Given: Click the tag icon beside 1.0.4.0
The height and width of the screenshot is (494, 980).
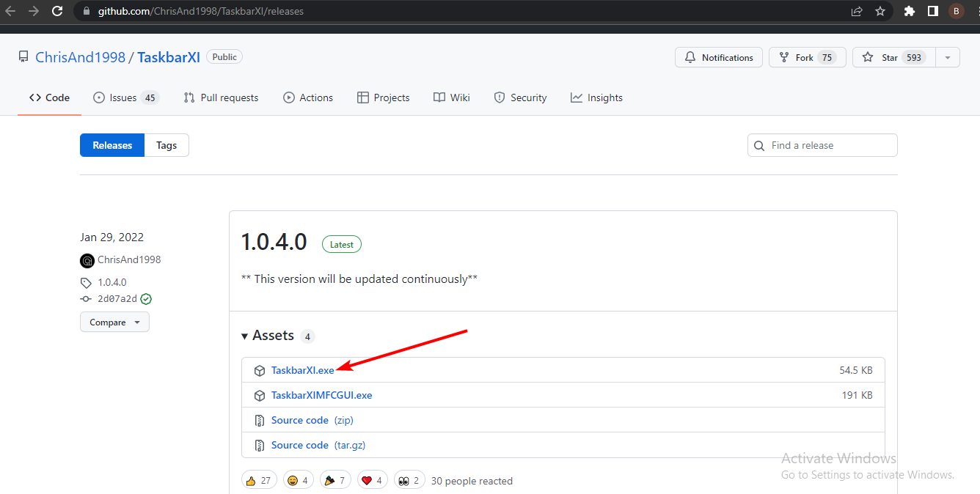Looking at the screenshot, I should (x=86, y=282).
